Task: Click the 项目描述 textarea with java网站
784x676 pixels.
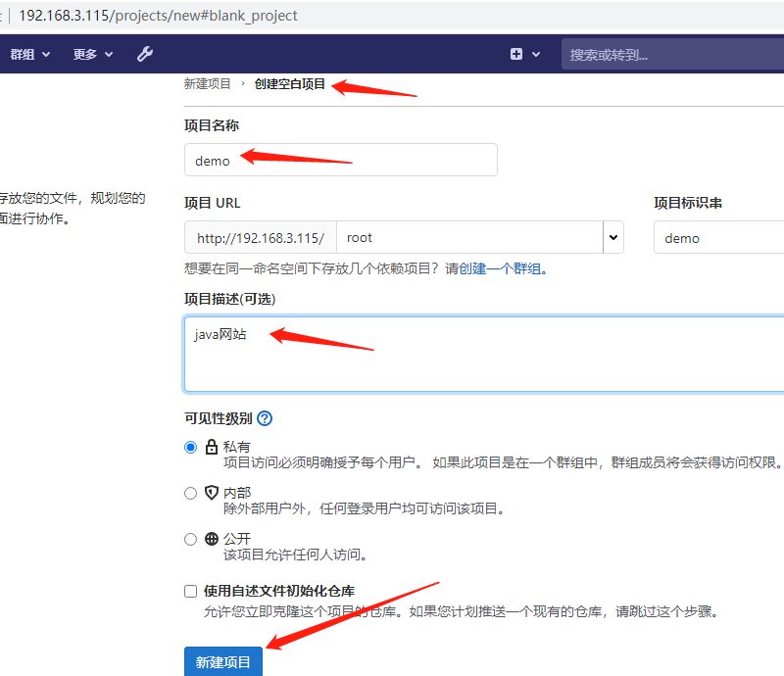Action: tap(484, 354)
